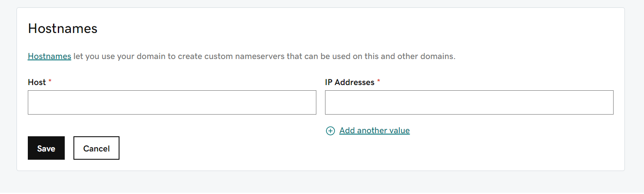Click the Host field label
The image size is (644, 194).
tap(37, 82)
